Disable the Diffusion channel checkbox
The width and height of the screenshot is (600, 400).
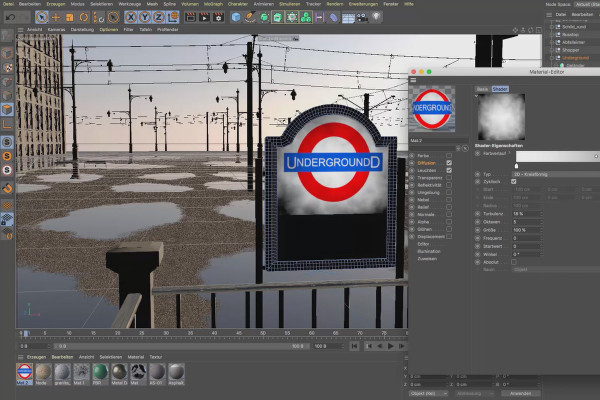coord(449,163)
